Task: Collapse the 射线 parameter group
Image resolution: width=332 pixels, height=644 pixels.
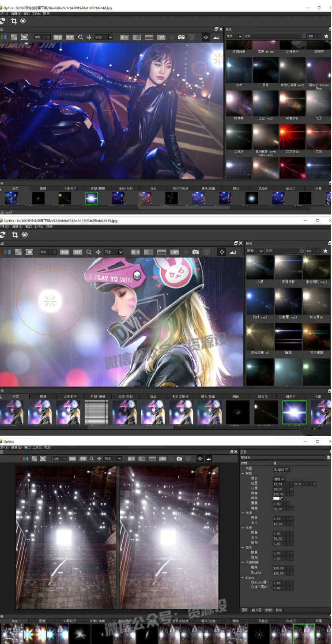Action: coord(243,474)
